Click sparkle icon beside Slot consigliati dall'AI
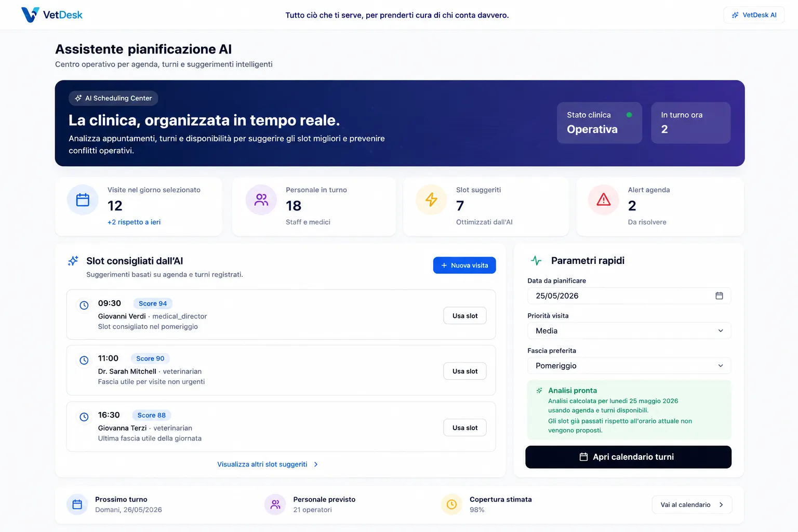Image resolution: width=798 pixels, height=532 pixels. (x=73, y=261)
